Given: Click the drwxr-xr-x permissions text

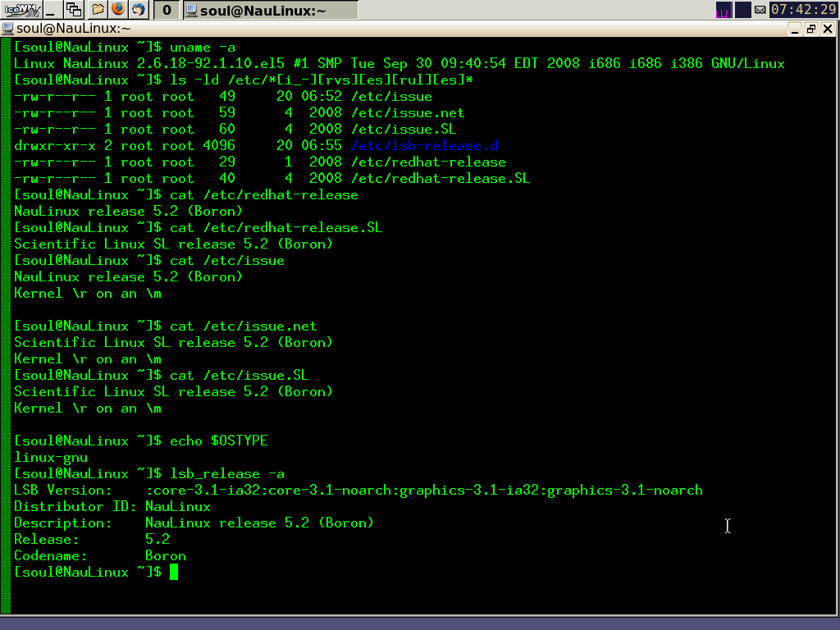Looking at the screenshot, I should pyautogui.click(x=55, y=146).
